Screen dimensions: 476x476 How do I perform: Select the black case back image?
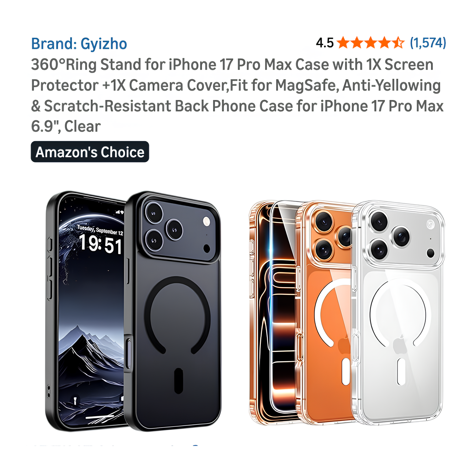click(173, 311)
